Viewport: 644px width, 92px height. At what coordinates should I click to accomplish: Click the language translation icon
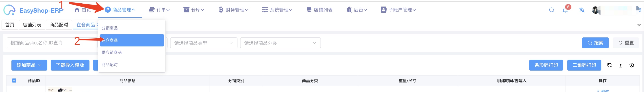582,10
